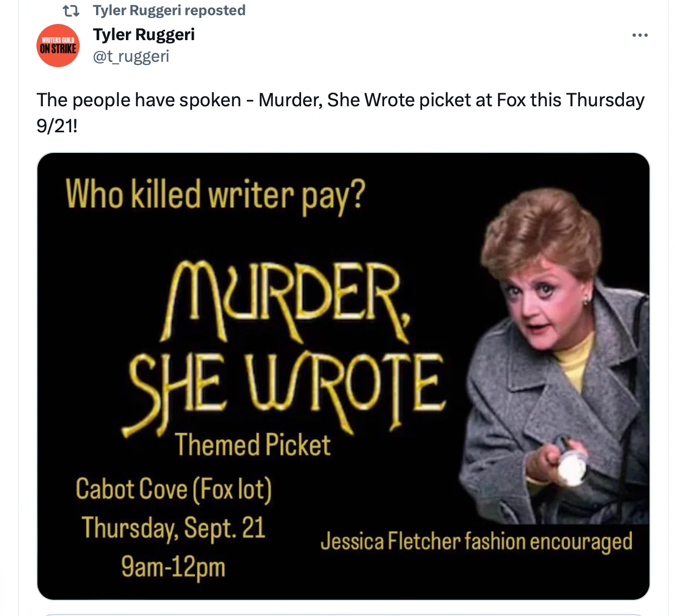Visit the @t_ruggeri handle
This screenshot has height=616, width=675.
click(131, 56)
